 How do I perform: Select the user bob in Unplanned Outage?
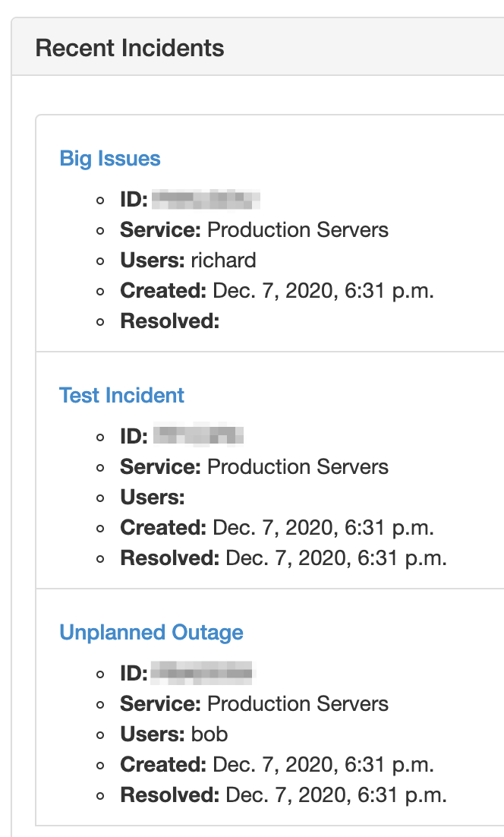[x=209, y=734]
